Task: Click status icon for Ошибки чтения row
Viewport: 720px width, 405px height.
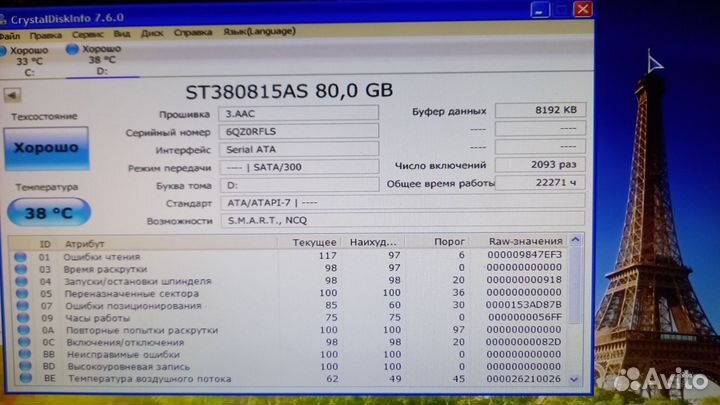Action: [20, 257]
